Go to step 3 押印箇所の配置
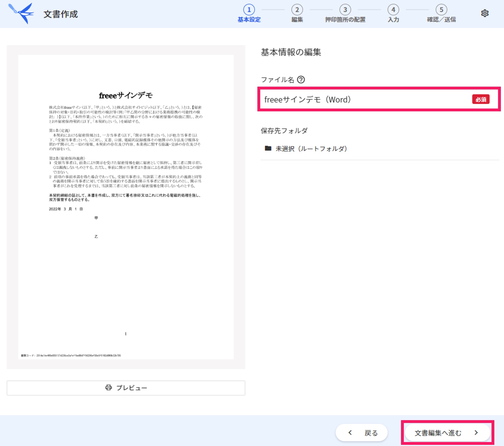This screenshot has height=446, width=504. click(345, 13)
